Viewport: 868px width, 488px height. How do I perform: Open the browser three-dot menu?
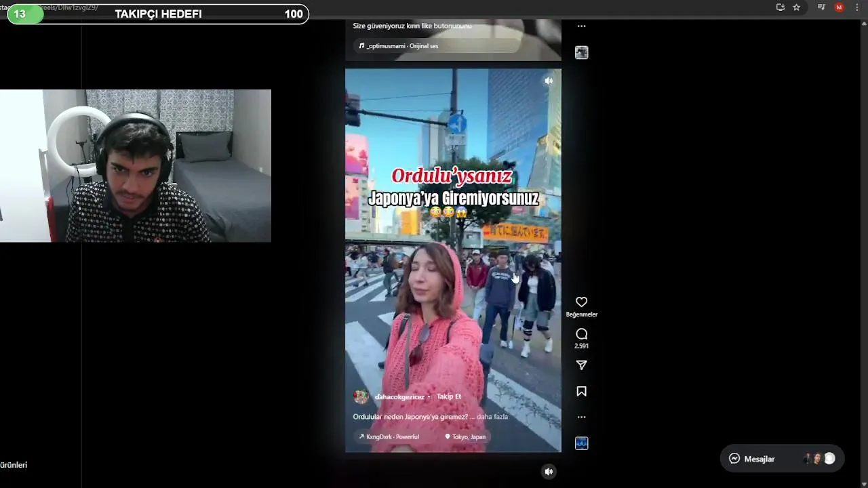pyautogui.click(x=857, y=7)
